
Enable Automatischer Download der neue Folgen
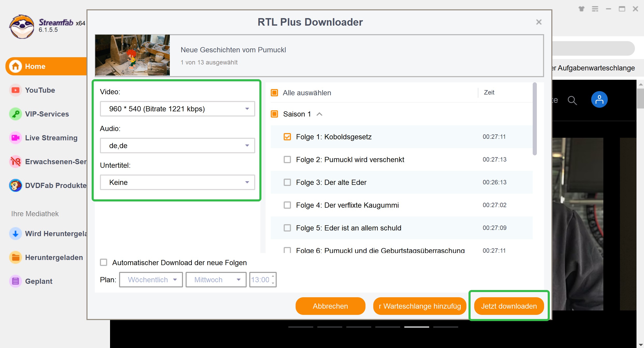coord(104,263)
